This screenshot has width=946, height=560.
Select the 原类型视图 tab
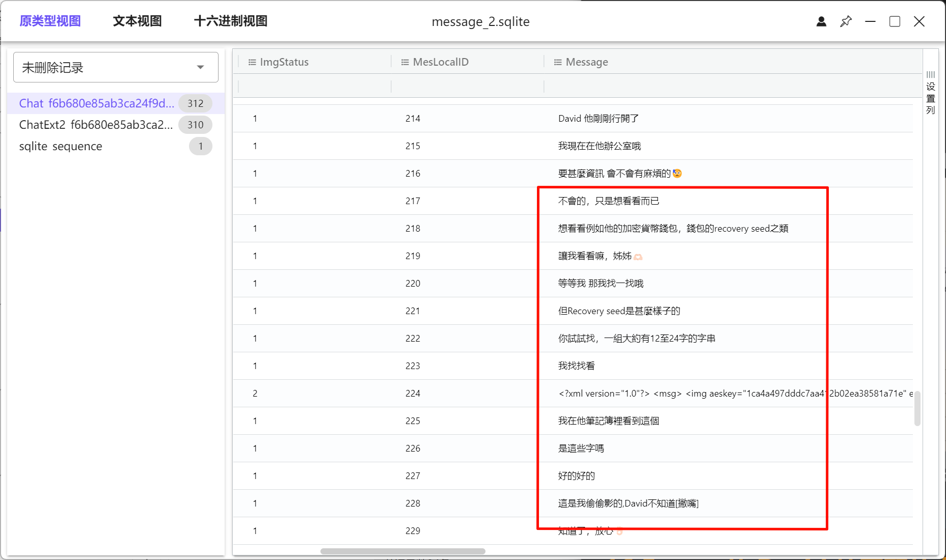(50, 21)
